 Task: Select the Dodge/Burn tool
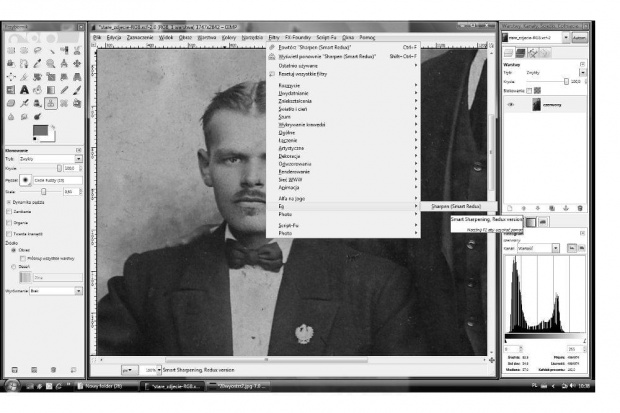(x=37, y=116)
